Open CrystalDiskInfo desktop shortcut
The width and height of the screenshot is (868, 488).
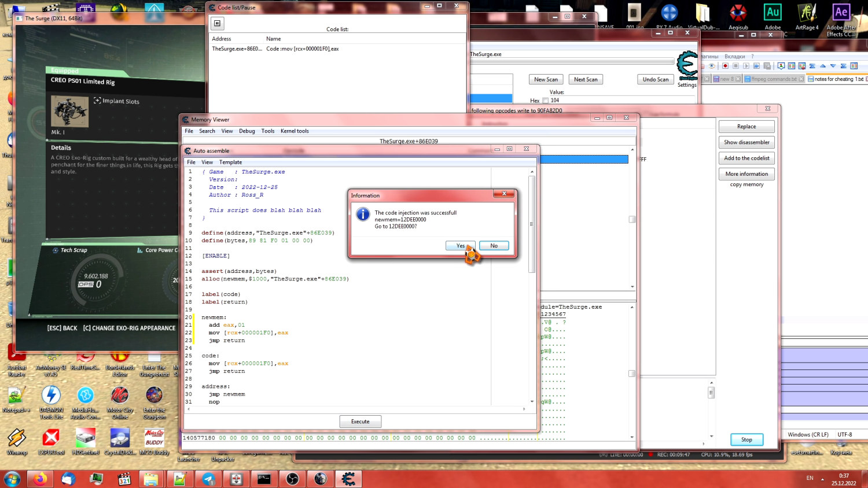tap(120, 442)
